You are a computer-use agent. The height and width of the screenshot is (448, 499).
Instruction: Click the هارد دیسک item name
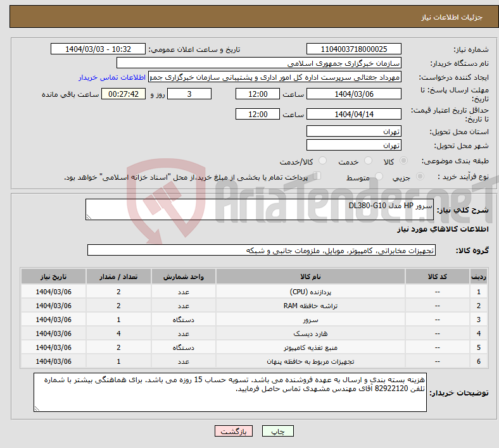point(310,333)
